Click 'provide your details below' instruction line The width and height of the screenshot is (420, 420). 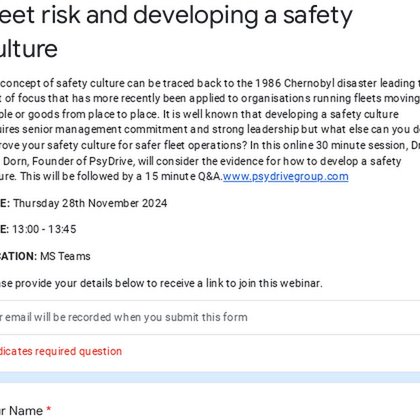pos(161,283)
